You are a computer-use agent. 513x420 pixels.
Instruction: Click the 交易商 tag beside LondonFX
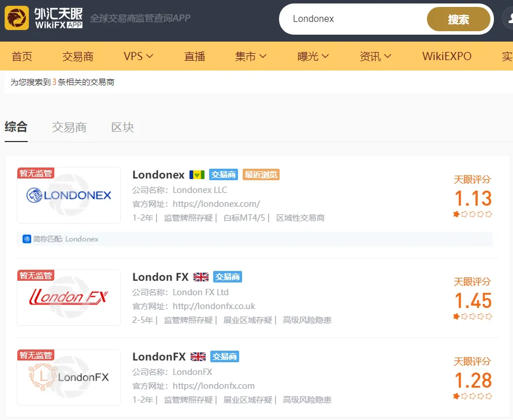pos(224,356)
